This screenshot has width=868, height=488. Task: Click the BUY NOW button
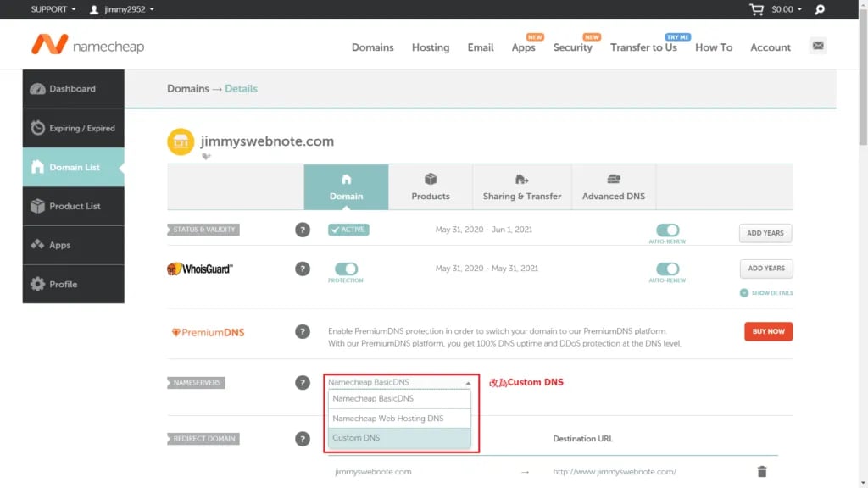point(768,331)
